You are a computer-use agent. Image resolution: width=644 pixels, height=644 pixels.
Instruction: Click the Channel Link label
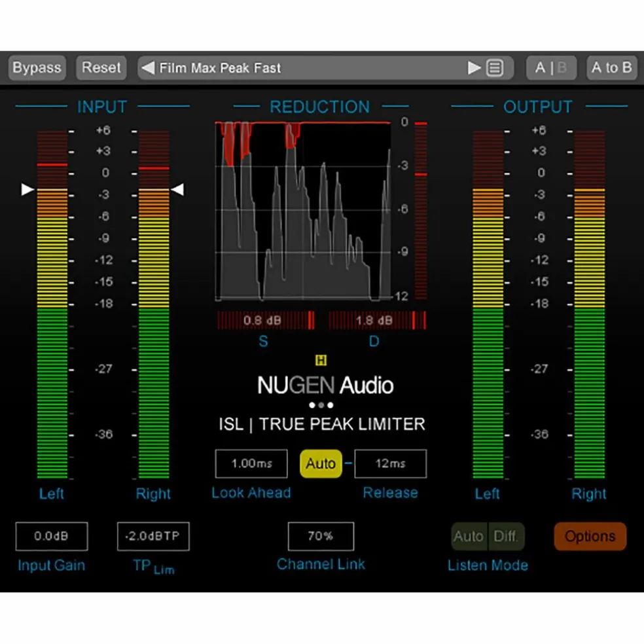(x=321, y=564)
